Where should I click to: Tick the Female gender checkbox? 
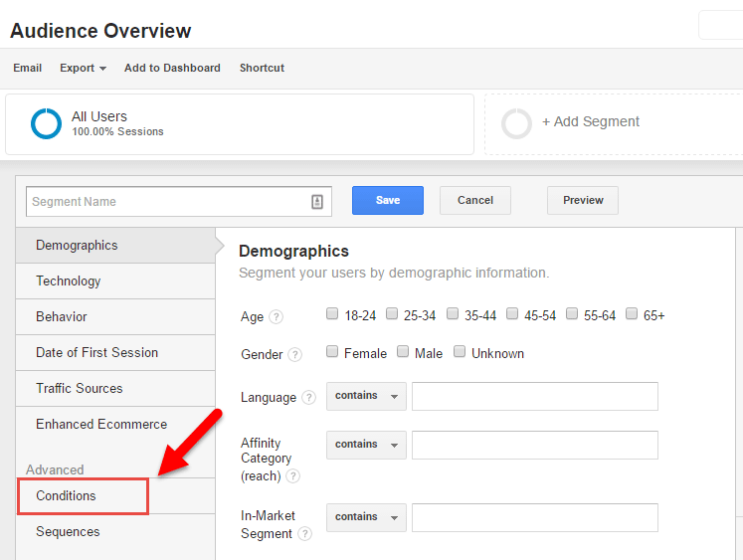coord(332,351)
